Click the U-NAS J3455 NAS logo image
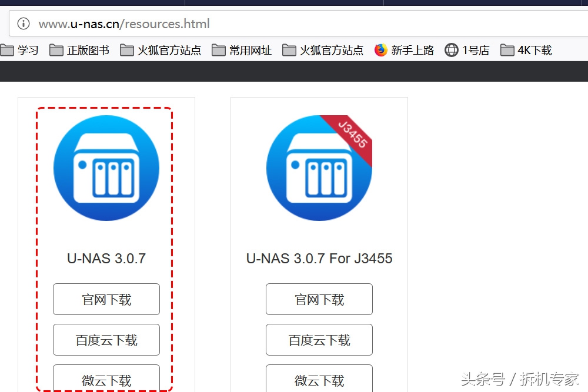Image resolution: width=588 pixels, height=392 pixels. click(319, 168)
